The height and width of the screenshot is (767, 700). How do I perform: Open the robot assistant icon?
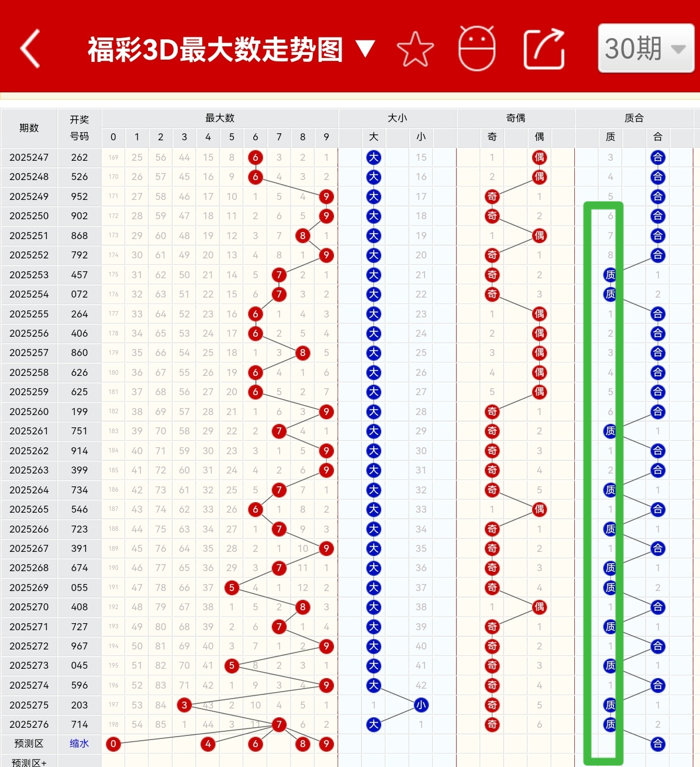tap(477, 48)
